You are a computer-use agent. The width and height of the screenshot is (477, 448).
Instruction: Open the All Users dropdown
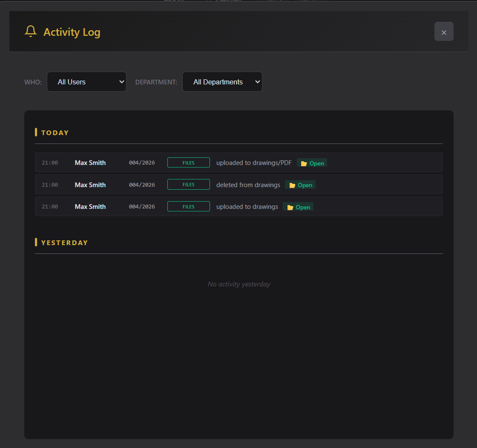pos(86,81)
